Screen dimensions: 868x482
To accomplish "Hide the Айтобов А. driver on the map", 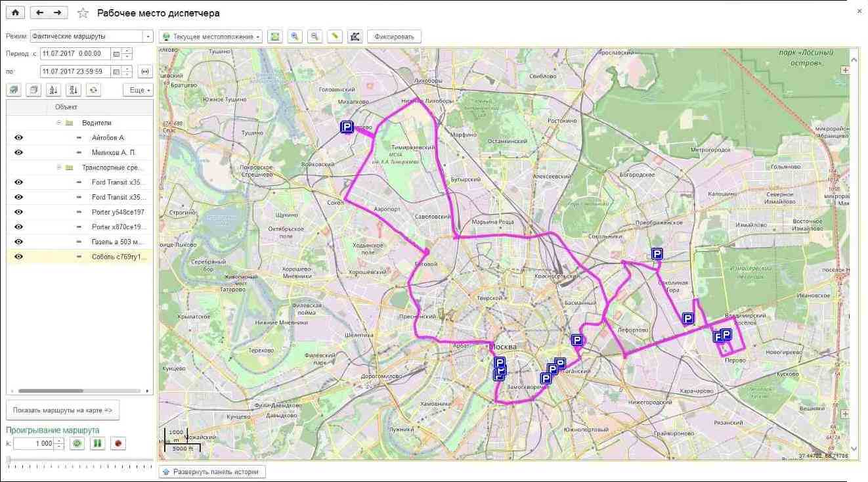I will (x=18, y=137).
